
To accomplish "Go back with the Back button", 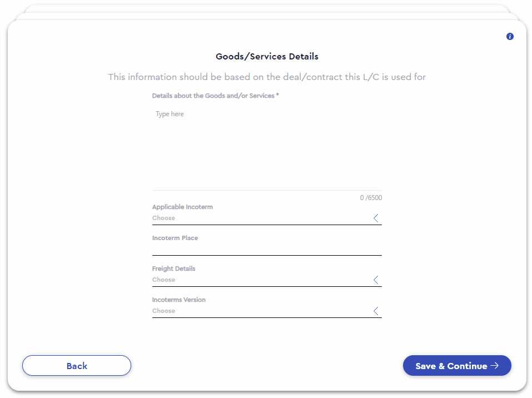I will click(77, 365).
